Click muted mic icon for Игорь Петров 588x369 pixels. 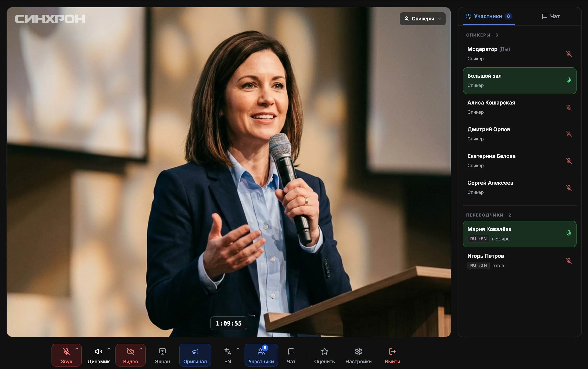point(569,261)
